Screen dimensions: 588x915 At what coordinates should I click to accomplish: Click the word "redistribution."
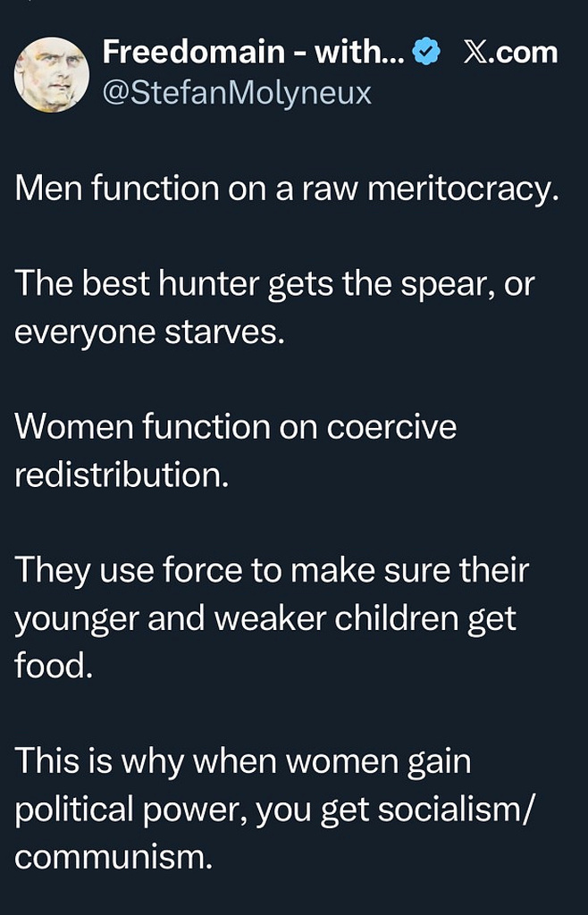[x=122, y=474]
